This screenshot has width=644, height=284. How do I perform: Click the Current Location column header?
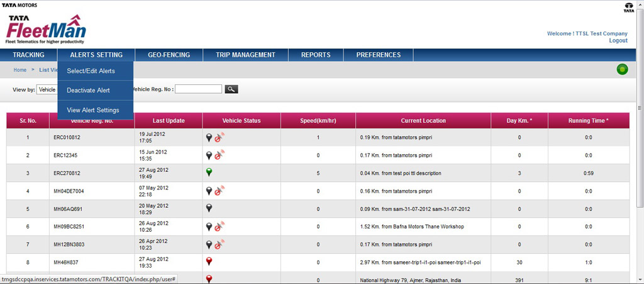423,121
